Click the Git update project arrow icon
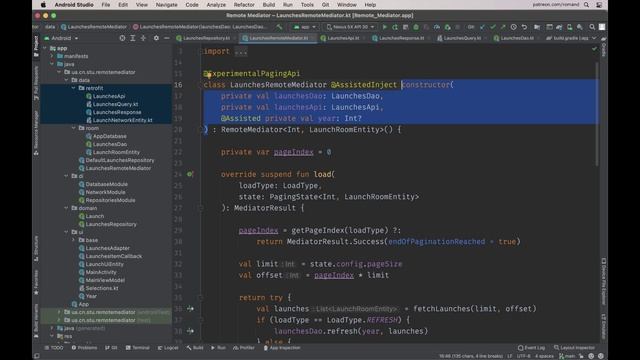This screenshot has height=360, width=640. pos(482,27)
